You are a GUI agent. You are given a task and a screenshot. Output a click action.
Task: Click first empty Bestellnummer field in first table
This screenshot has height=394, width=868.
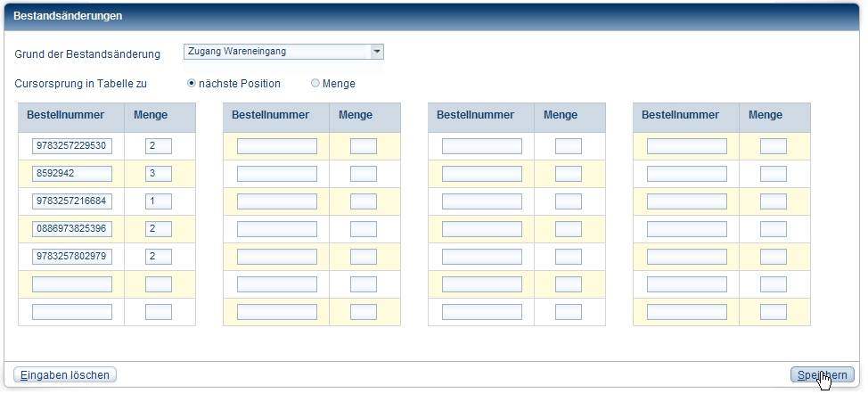pyautogui.click(x=72, y=284)
